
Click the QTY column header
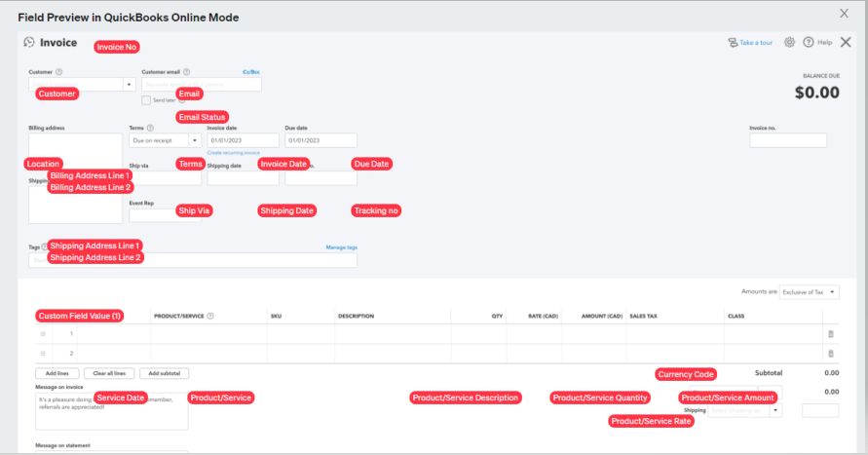point(497,316)
